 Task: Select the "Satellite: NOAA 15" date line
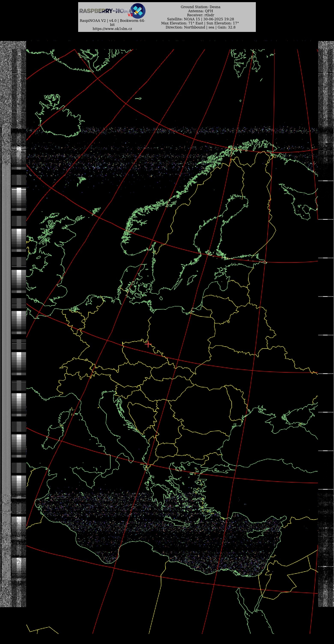tap(201, 19)
